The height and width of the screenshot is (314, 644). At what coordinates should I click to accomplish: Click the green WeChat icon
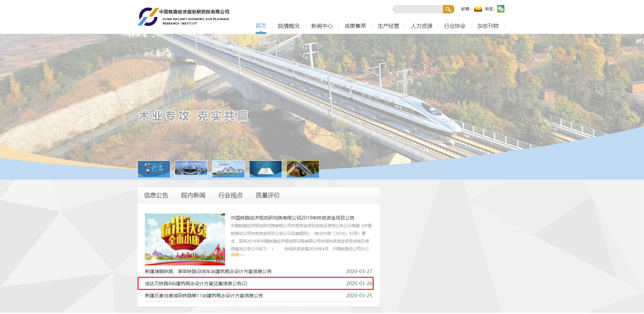point(500,9)
